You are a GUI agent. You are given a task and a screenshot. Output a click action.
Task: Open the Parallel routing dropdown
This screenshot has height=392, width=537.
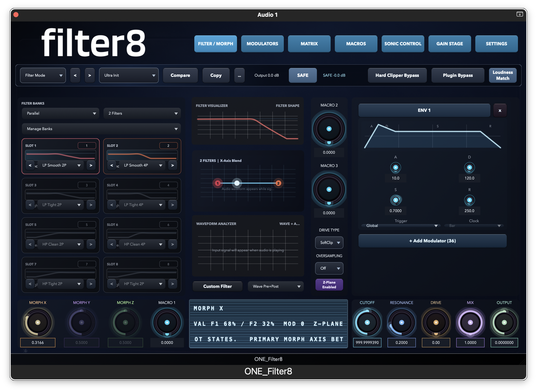click(x=61, y=113)
